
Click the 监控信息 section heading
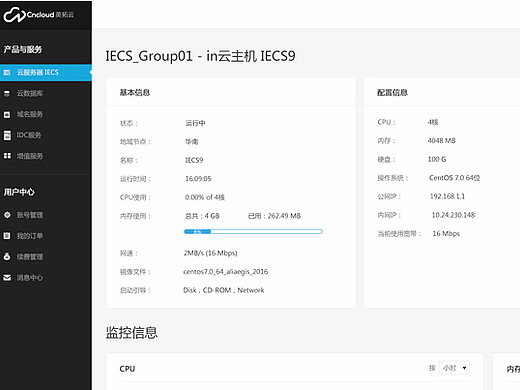[132, 333]
